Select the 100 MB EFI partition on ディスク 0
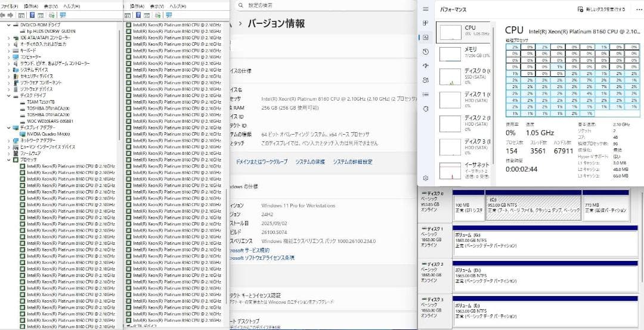Image resolution: width=644 pixels, height=330 pixels. click(x=468, y=206)
